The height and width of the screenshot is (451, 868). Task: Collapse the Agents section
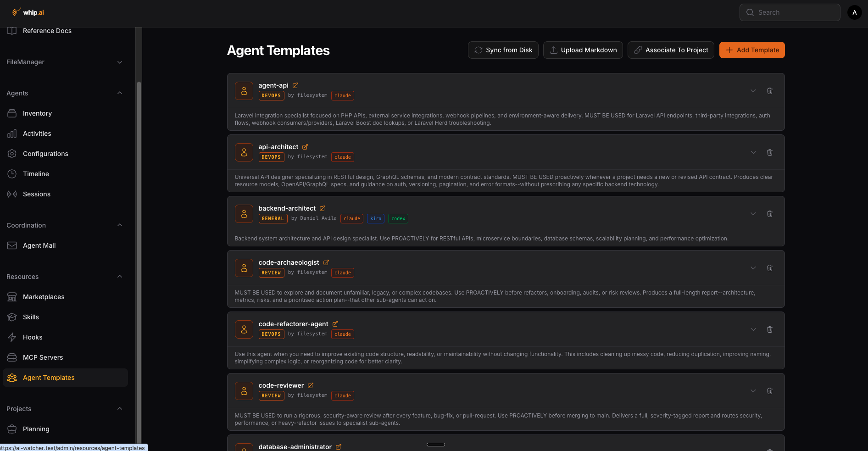(120, 93)
